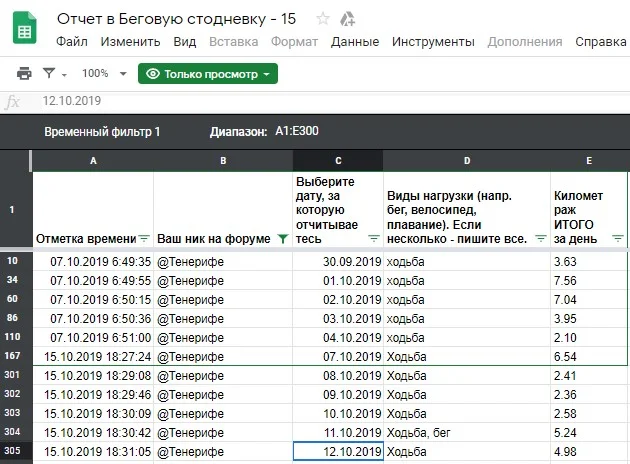This screenshot has height=464, width=630.
Task: Click the Виды нагрузки header cell
Action: 466,209
